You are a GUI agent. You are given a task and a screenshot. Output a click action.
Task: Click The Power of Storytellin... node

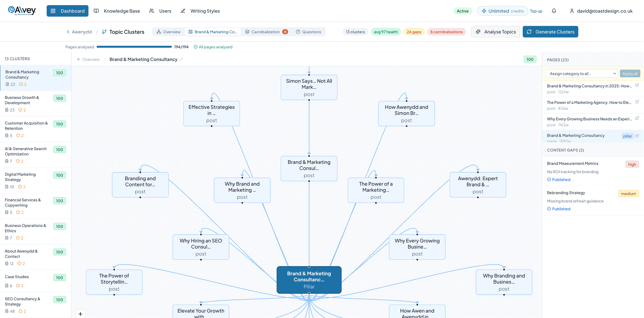click(114, 282)
